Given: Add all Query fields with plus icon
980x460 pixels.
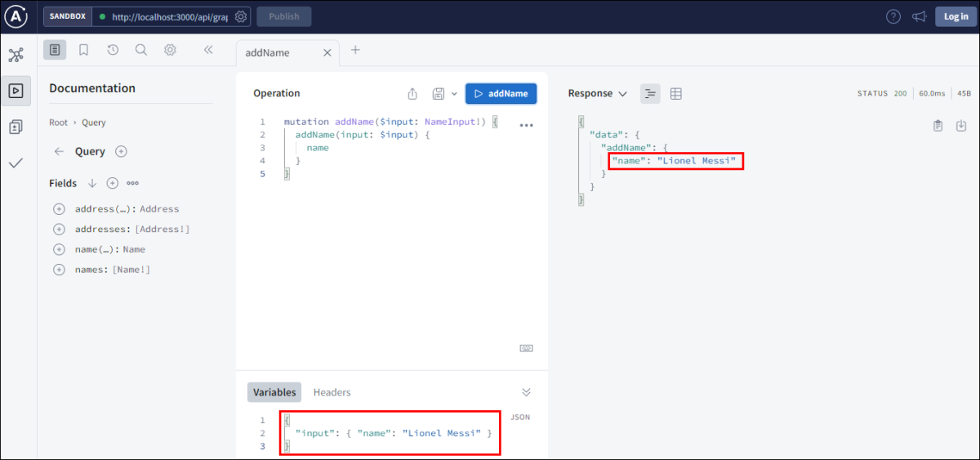Looking at the screenshot, I should click(x=121, y=151).
